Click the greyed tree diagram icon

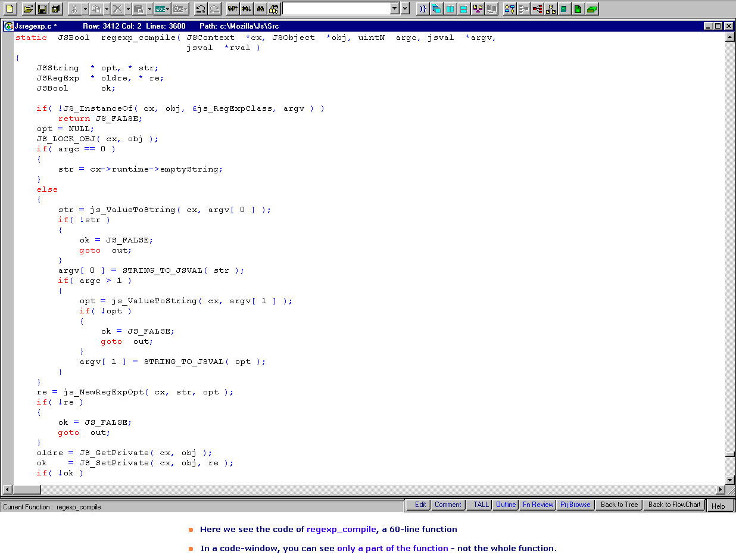click(x=523, y=9)
